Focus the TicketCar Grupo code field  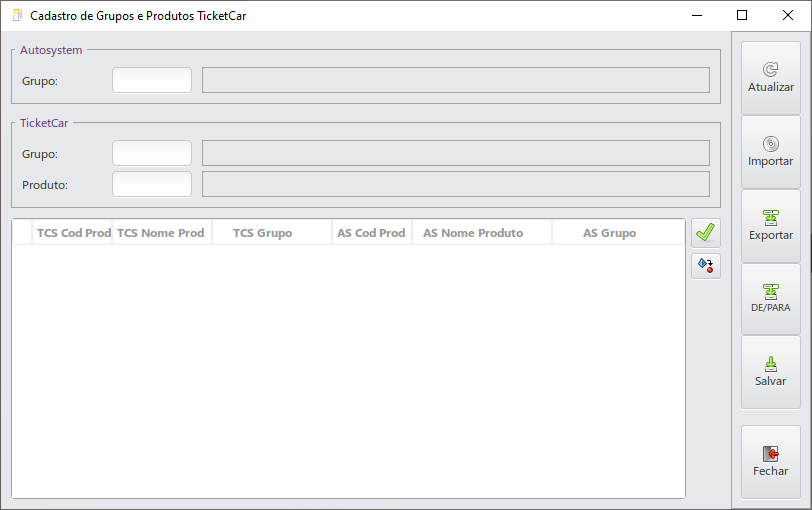click(152, 153)
